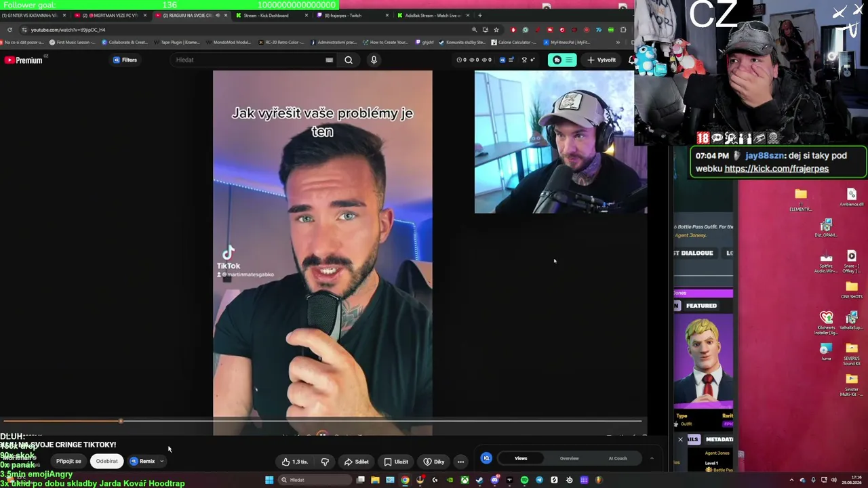Viewport: 868px width, 488px height.
Task: Open the RC-20 Retro Color bookmark
Action: click(281, 42)
